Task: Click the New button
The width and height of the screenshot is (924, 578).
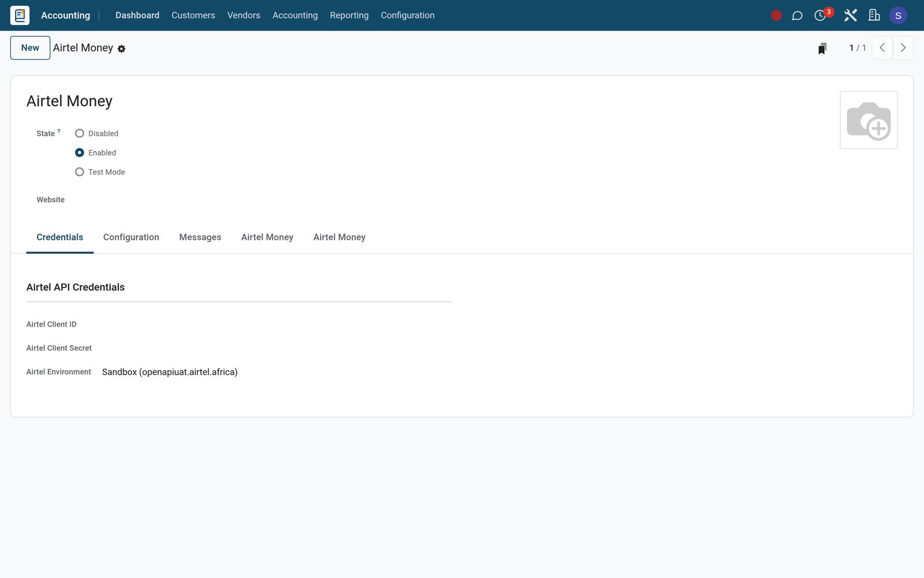Action: click(30, 48)
